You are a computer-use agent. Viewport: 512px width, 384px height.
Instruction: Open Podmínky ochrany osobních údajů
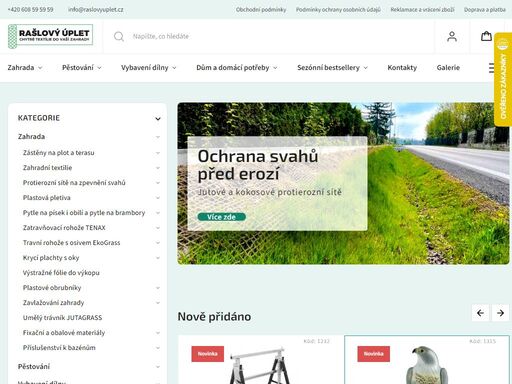(338, 10)
